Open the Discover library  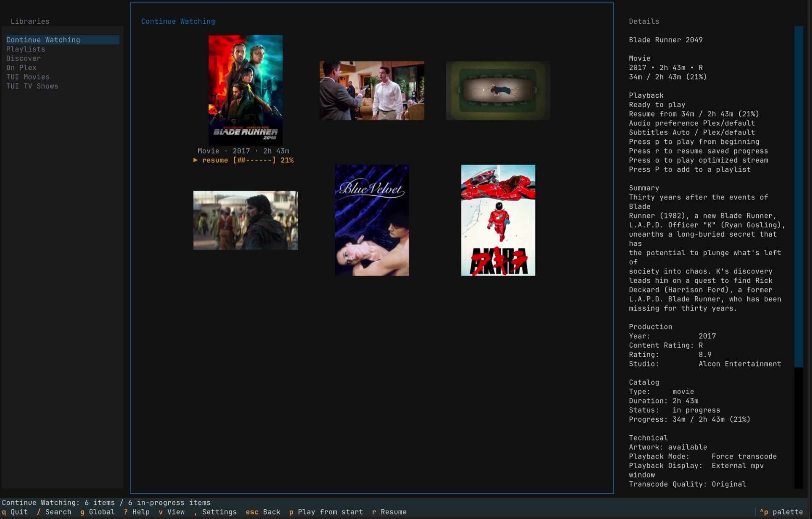(23, 58)
